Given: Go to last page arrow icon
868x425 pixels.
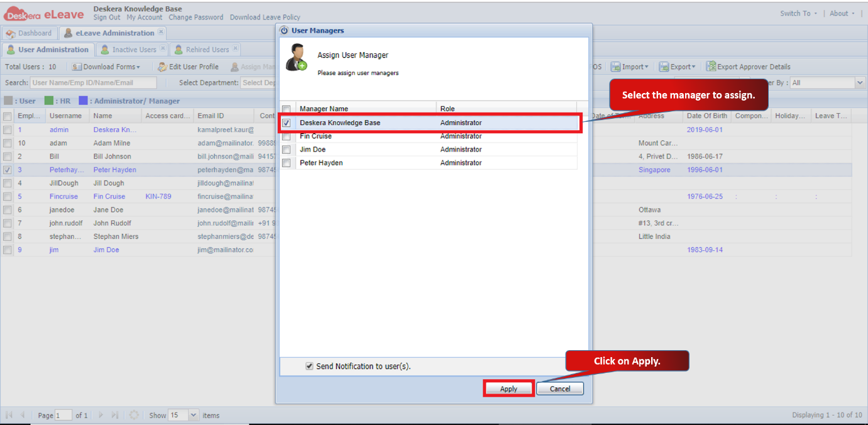Looking at the screenshot, I should (114, 415).
